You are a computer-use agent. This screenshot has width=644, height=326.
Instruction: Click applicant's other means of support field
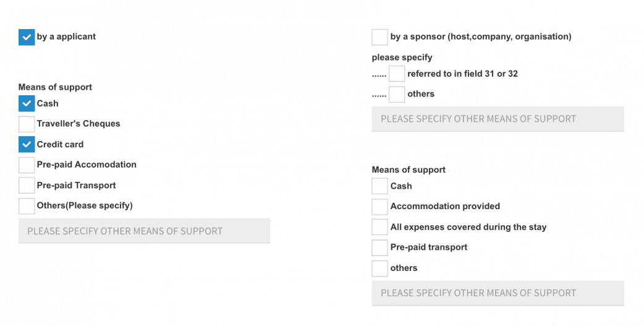tap(144, 231)
